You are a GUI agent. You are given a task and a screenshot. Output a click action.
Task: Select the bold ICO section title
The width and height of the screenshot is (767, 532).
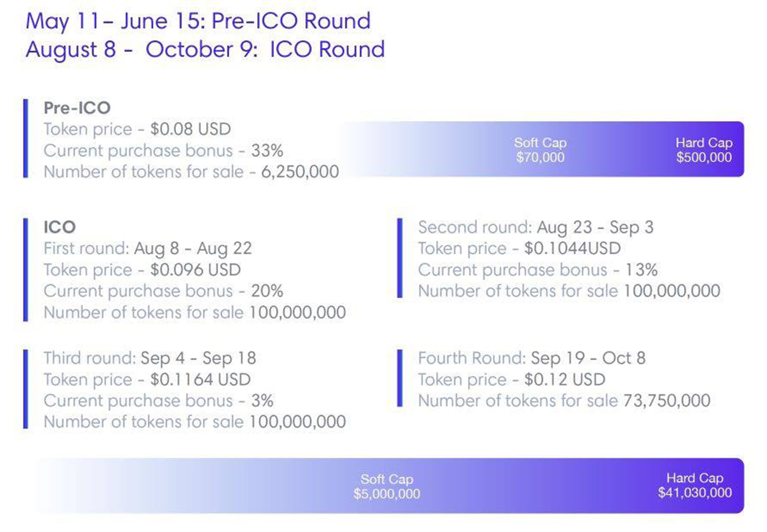pos(60,227)
